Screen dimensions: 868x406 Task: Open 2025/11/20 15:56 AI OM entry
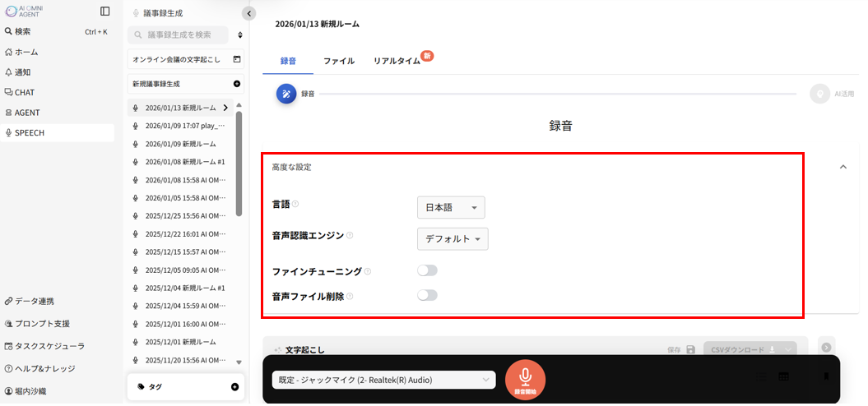(x=180, y=360)
